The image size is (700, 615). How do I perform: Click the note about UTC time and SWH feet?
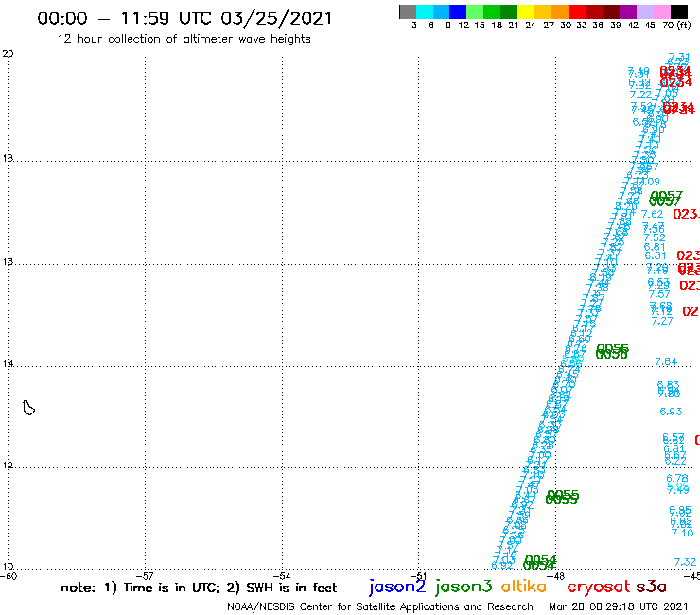[x=199, y=588]
